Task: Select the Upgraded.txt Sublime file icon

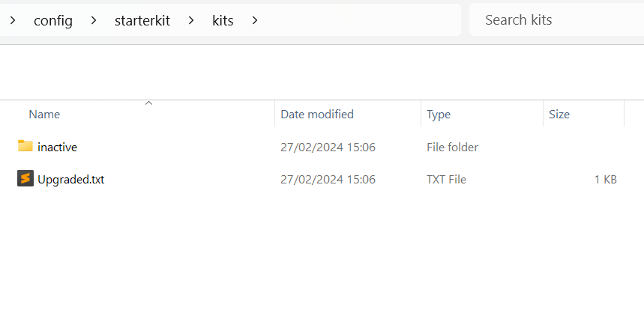Action: pyautogui.click(x=25, y=178)
